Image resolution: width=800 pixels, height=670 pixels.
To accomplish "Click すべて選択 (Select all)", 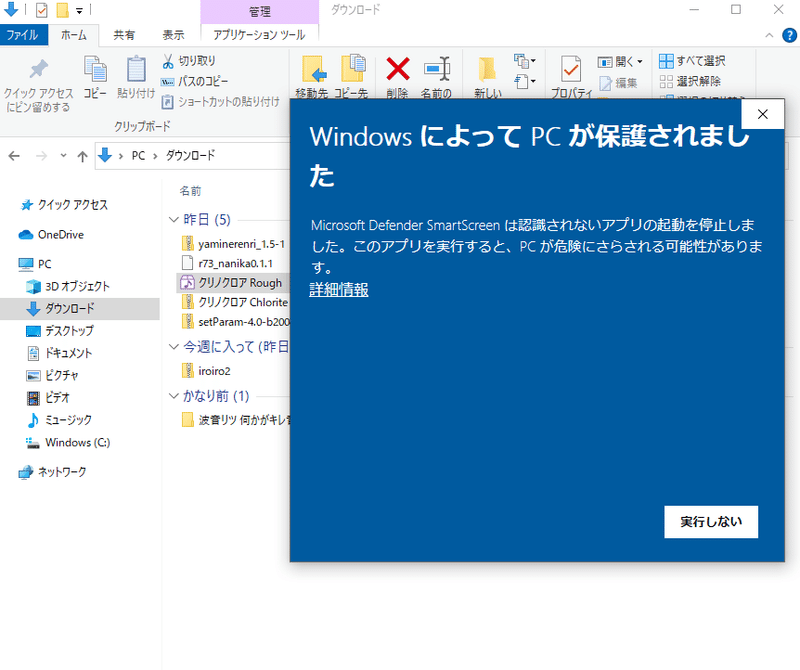I will 692,61.
